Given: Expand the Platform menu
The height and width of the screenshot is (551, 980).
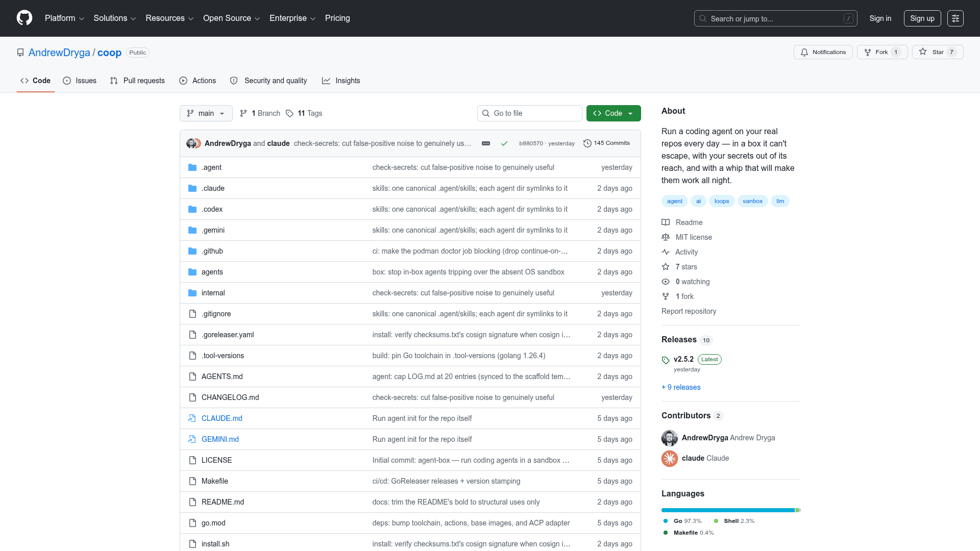Looking at the screenshot, I should pos(64,18).
